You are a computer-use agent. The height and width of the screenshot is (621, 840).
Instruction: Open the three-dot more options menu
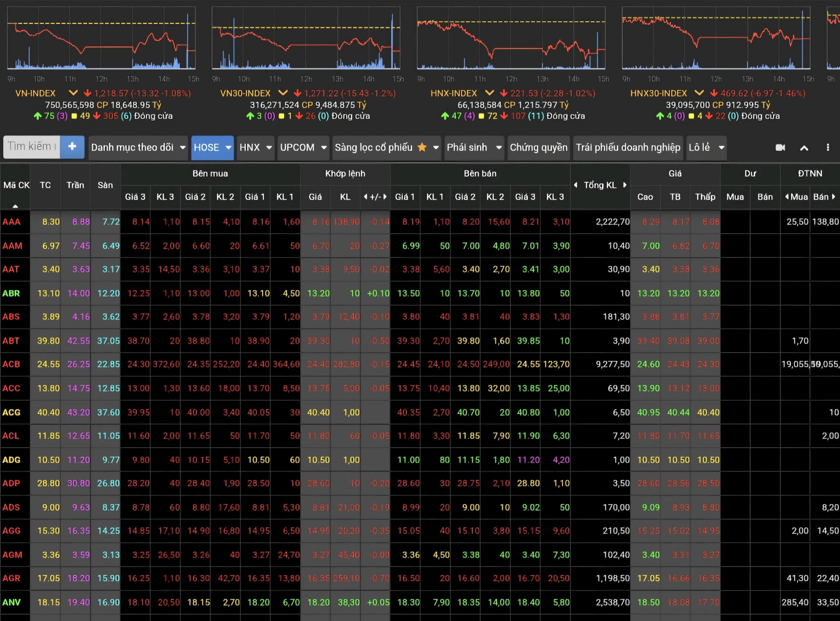point(828,147)
